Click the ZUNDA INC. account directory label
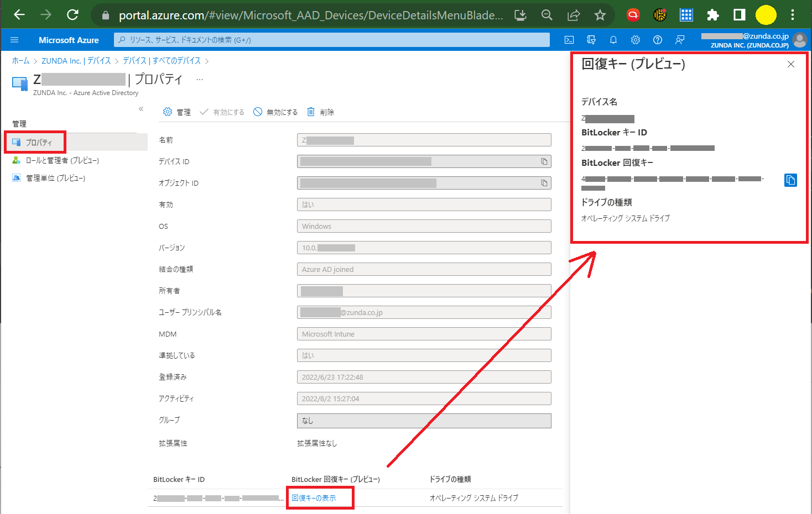Screen dimensions: 812x514 coord(749,45)
